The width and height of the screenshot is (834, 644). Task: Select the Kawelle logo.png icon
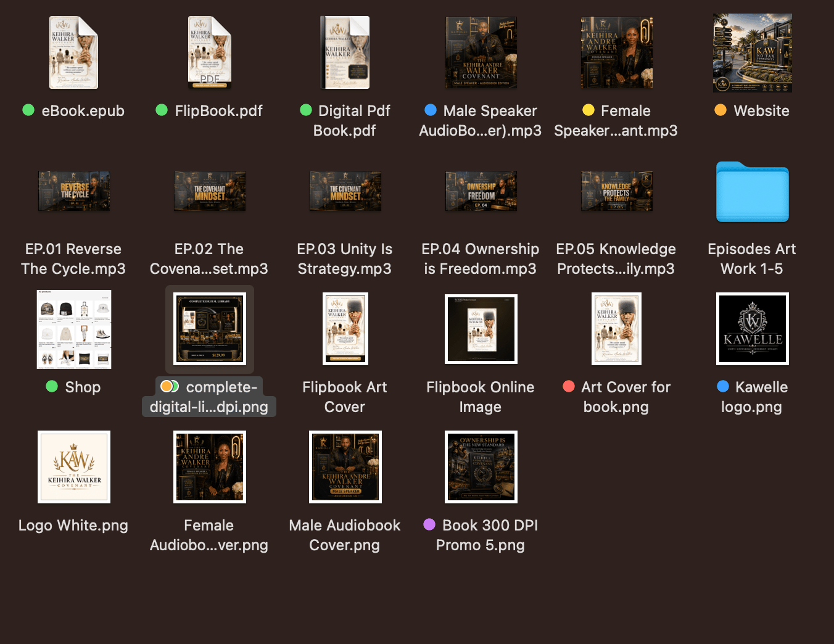[753, 329]
